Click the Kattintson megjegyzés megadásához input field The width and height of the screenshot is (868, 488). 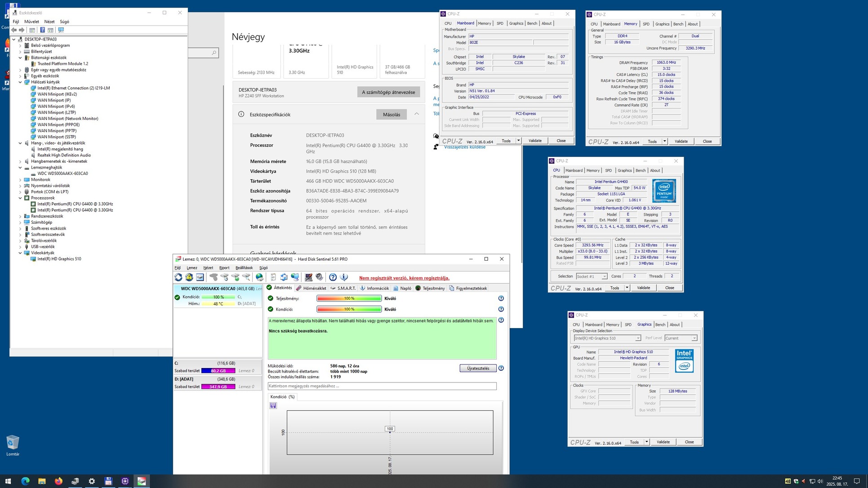pyautogui.click(x=382, y=386)
